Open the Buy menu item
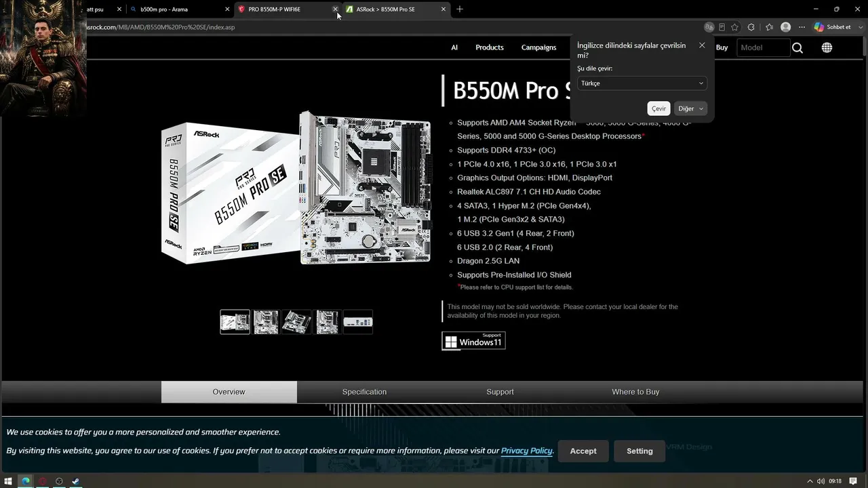The image size is (868, 488). coord(722,47)
